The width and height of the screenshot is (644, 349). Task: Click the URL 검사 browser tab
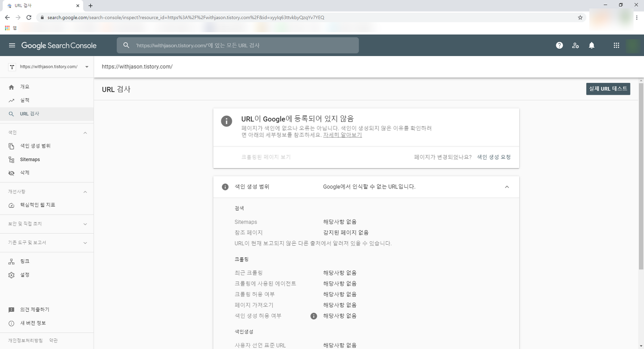[43, 6]
